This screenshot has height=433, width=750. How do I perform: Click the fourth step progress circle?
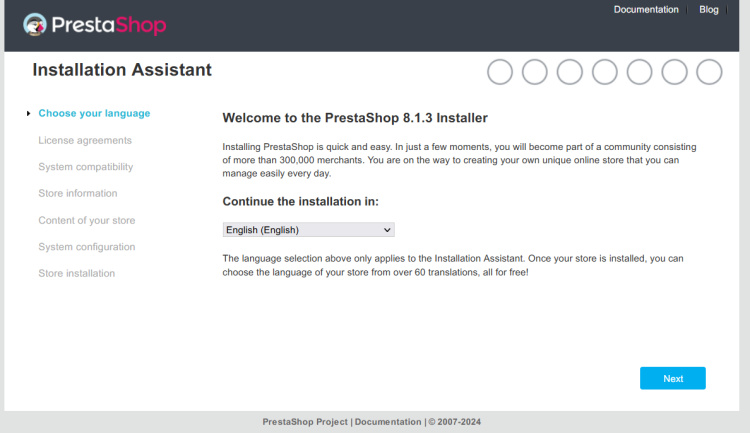[605, 72]
